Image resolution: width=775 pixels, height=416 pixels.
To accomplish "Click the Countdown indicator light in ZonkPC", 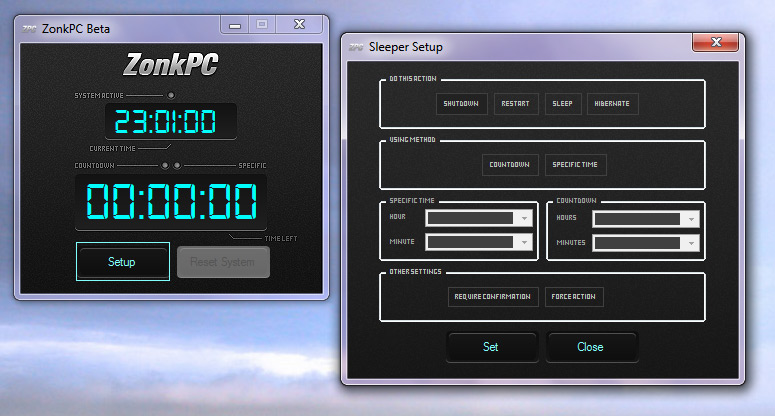I will coord(165,166).
